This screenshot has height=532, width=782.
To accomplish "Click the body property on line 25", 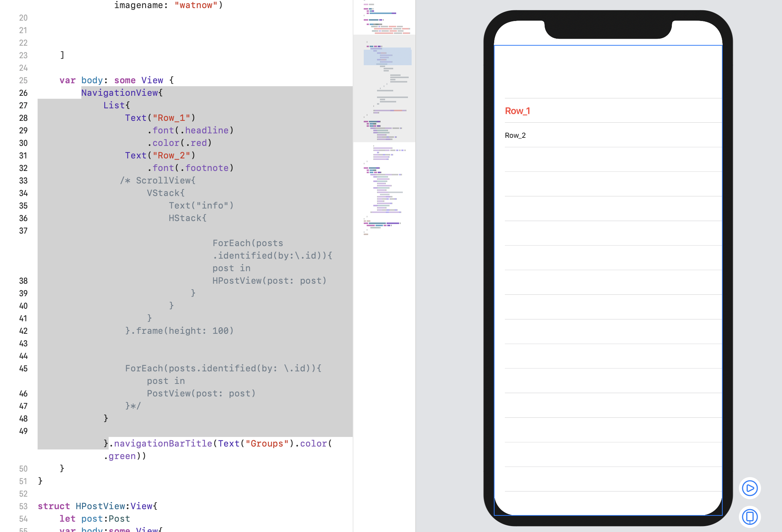I will (92, 80).
